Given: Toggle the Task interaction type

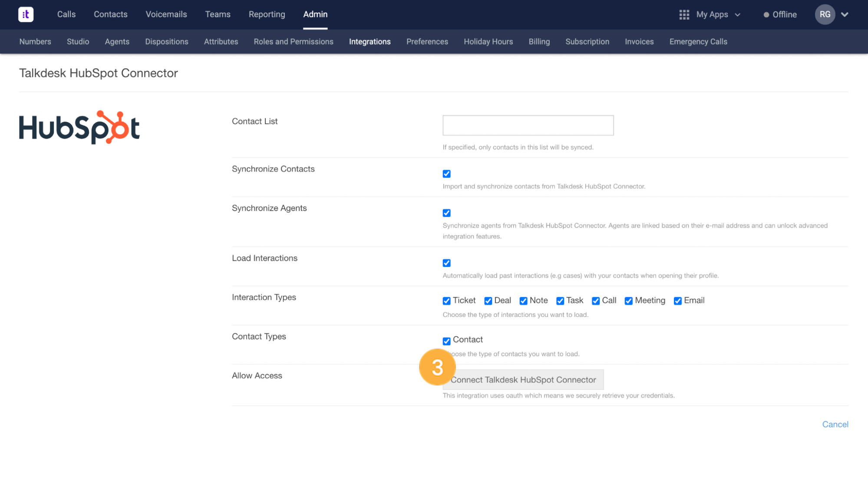Looking at the screenshot, I should click(x=560, y=301).
